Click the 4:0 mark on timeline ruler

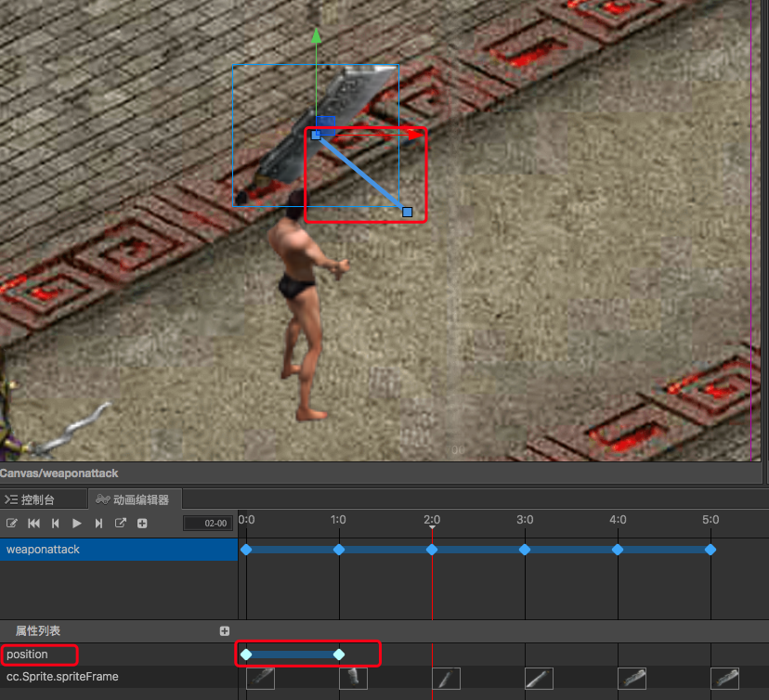(x=618, y=520)
